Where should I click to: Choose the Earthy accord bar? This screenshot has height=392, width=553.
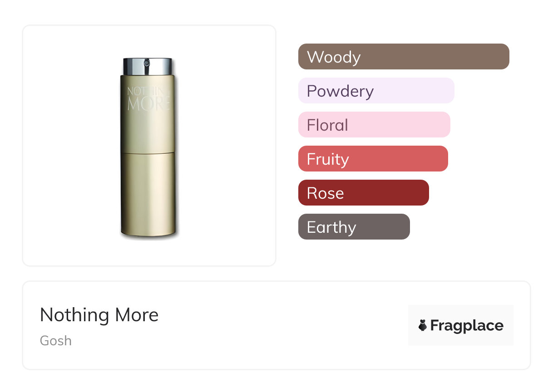354,227
